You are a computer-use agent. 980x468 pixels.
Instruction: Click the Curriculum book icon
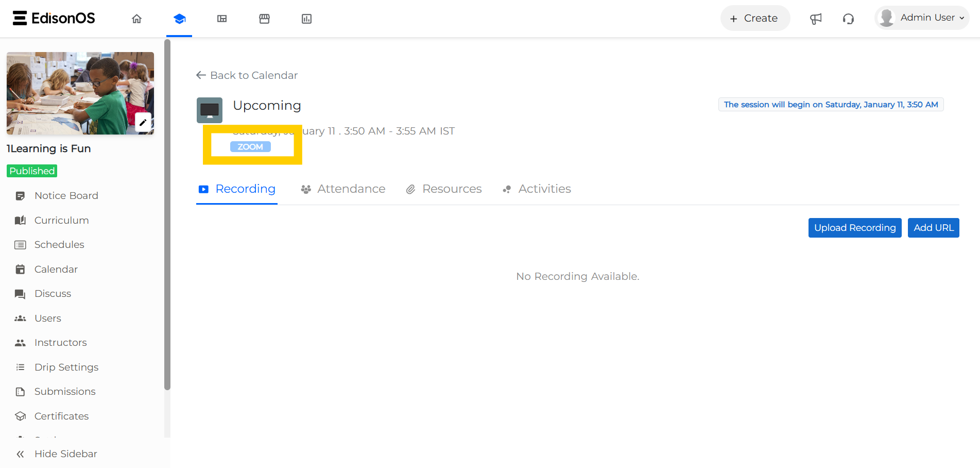[20, 220]
